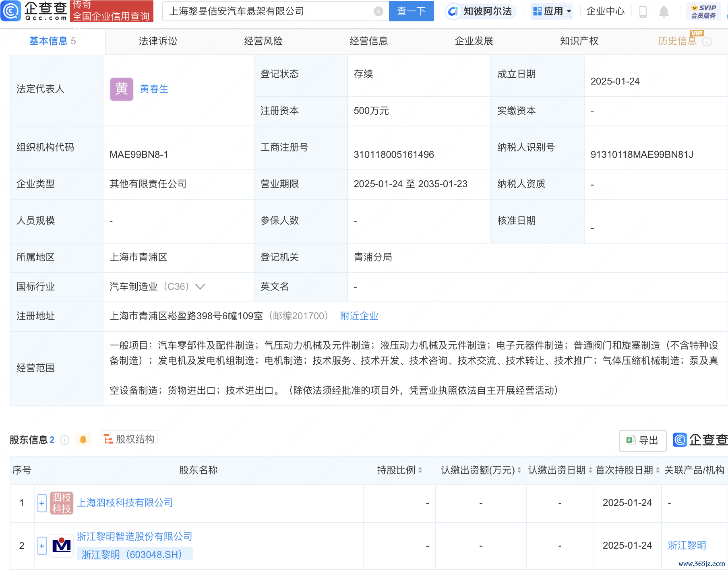Click the region value 上海市青浦区
The image size is (728, 570).
(139, 257)
